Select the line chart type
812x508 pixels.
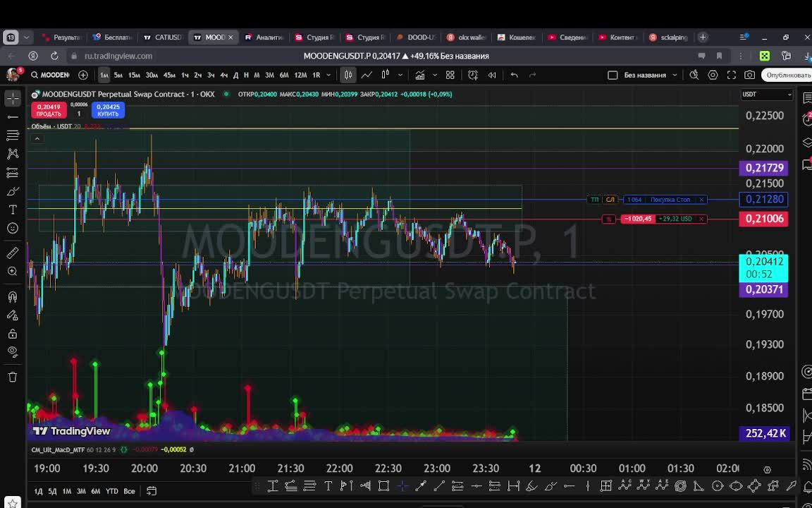click(366, 75)
